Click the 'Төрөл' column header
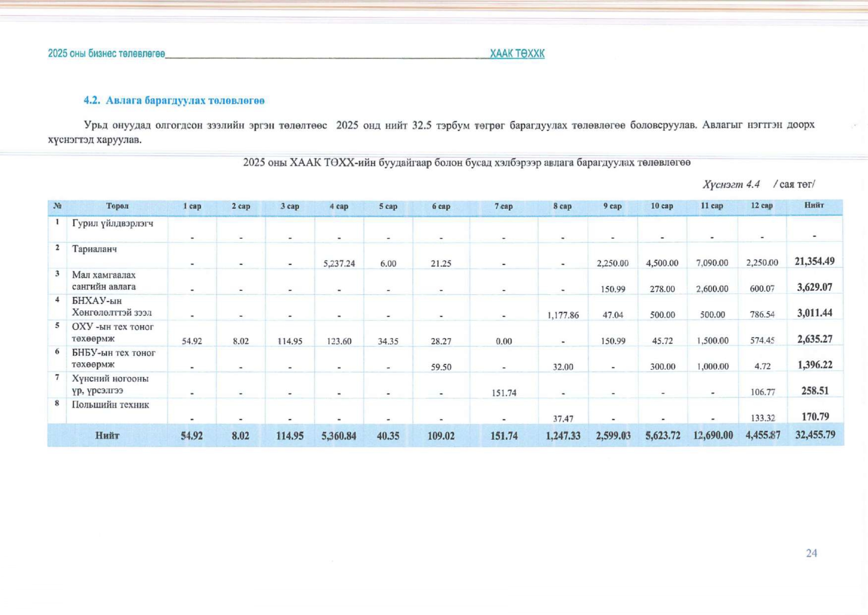Viewport: 868px width, 615px height. click(117, 206)
